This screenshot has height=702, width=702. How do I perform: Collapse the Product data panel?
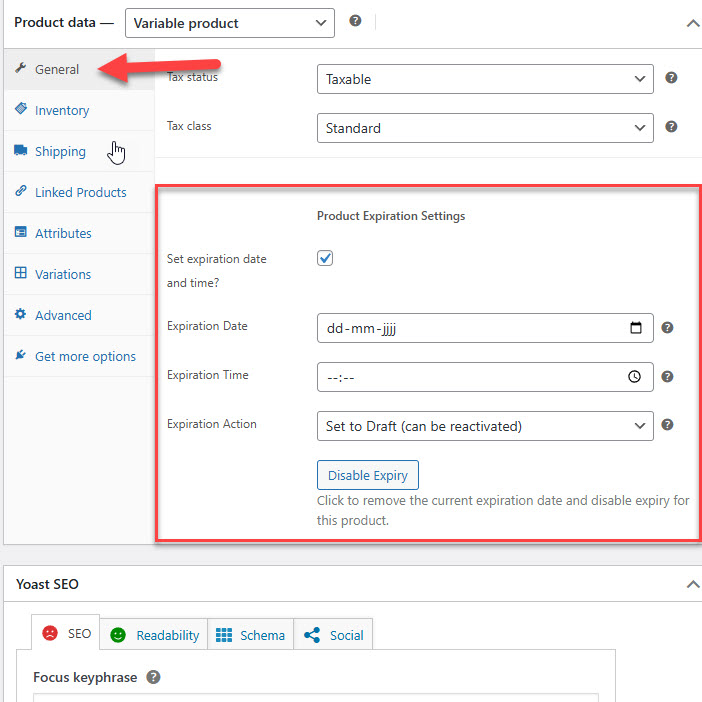(693, 23)
